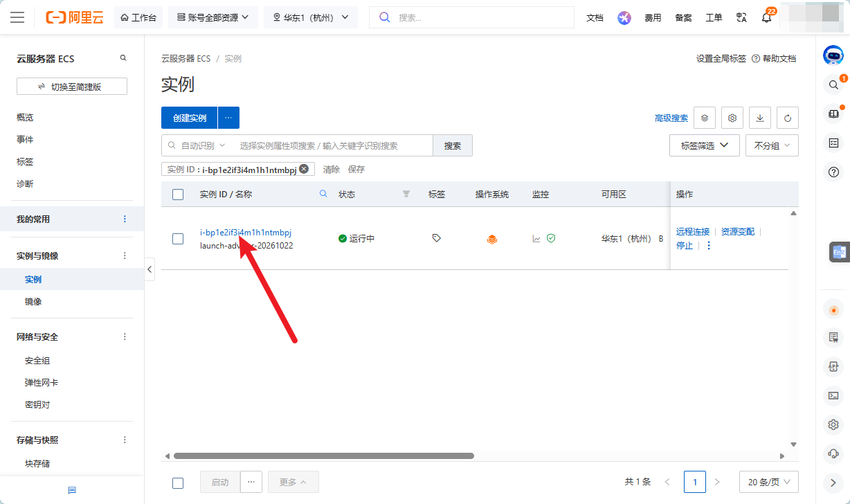Open the Cloud Shell terminal icon
Image resolution: width=850 pixels, height=504 pixels.
(833, 395)
